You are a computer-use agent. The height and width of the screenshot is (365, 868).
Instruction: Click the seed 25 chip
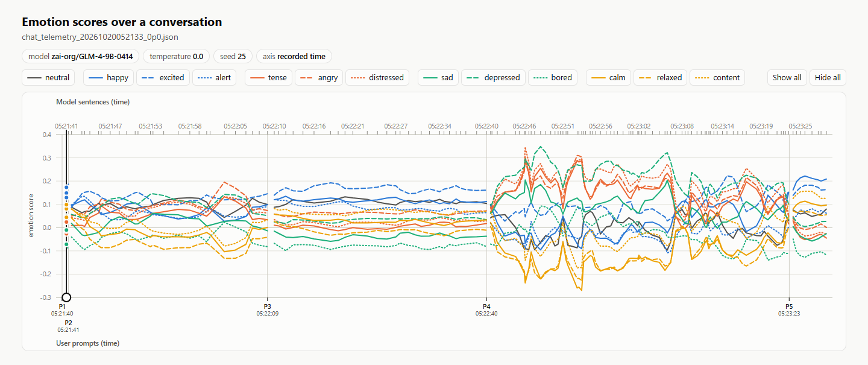tap(233, 57)
